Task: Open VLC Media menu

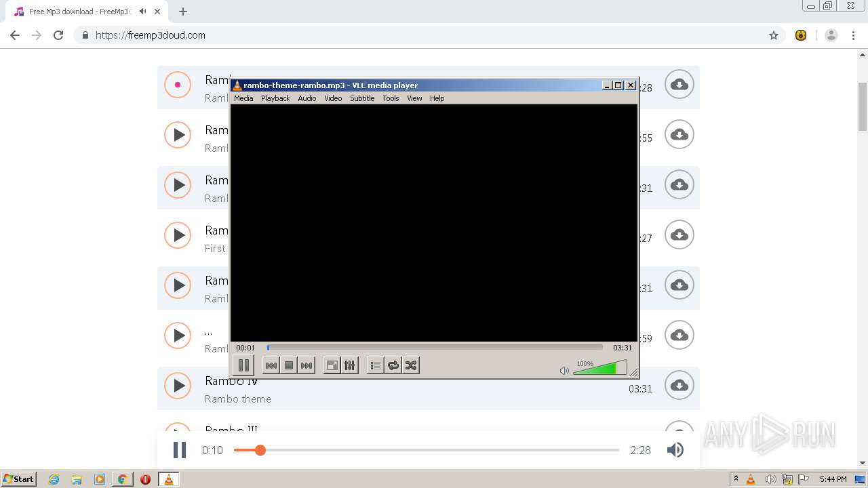Action: [243, 98]
